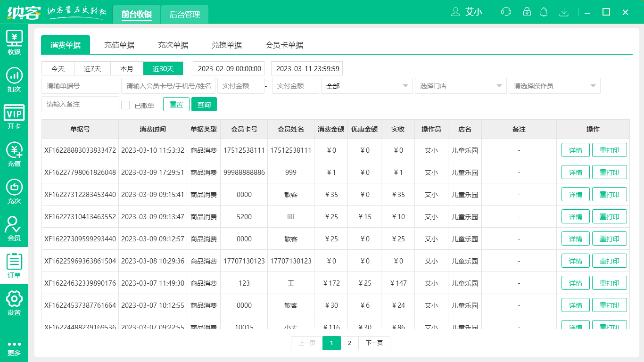The width and height of the screenshot is (644, 362).
Task: Select the 收银 cashier icon in sidebar
Action: (14, 42)
